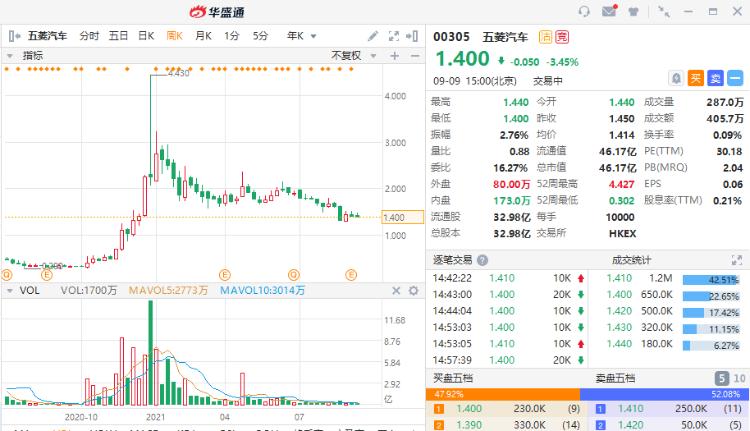This screenshot has width=750, height=431.
Task: Click the 4.427 52-week high value
Action: coord(621,184)
